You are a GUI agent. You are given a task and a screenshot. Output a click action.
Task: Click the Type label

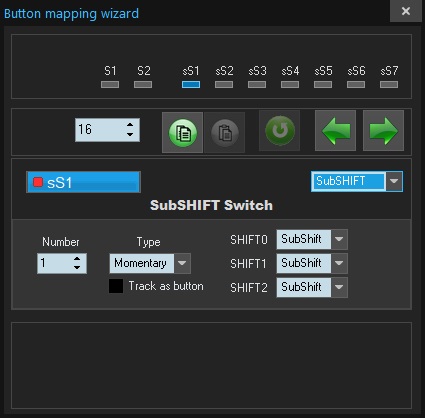pyautogui.click(x=149, y=242)
